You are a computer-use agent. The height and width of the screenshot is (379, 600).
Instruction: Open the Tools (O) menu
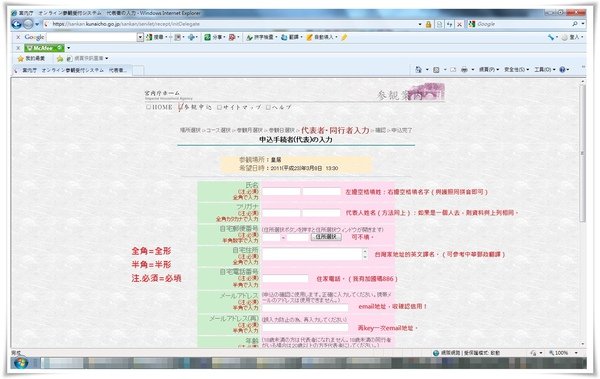[x=545, y=70]
